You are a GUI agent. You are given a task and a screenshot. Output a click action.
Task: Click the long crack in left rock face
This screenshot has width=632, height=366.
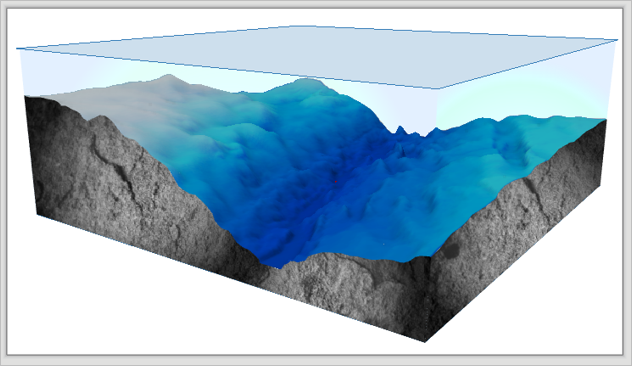click(x=117, y=169)
